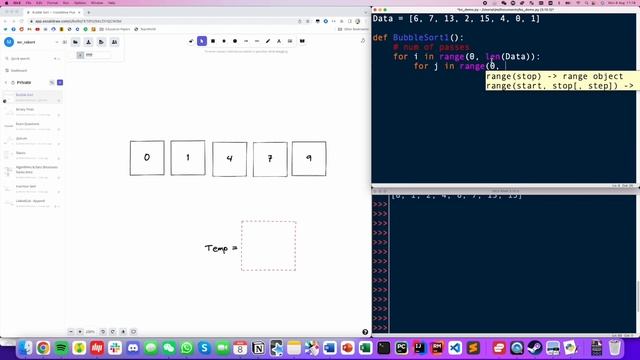Select the Ellipse shape tool
Screen dimensions: 640x360
tap(235, 41)
